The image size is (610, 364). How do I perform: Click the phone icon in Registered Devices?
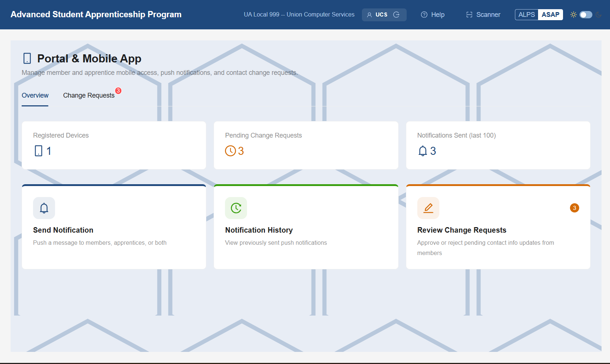pos(39,151)
